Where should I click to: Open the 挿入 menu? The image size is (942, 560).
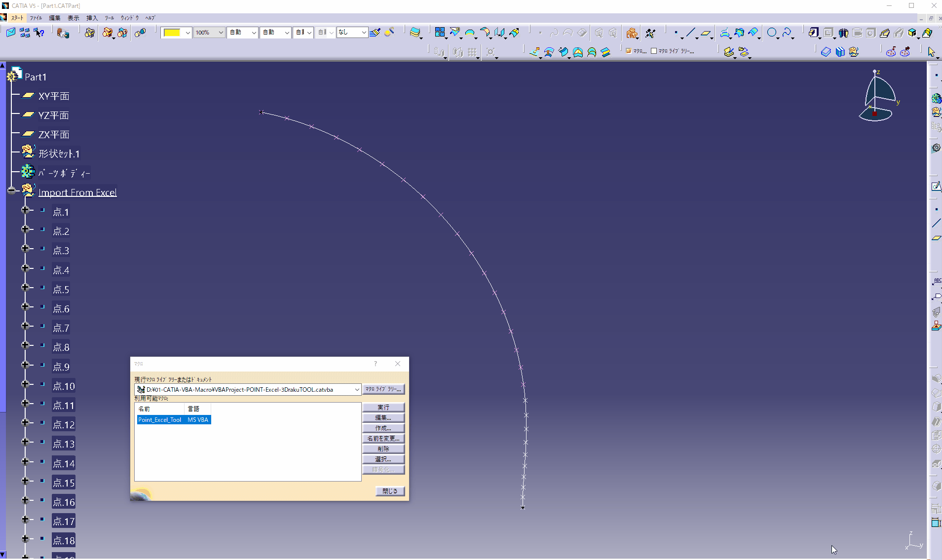click(x=91, y=18)
